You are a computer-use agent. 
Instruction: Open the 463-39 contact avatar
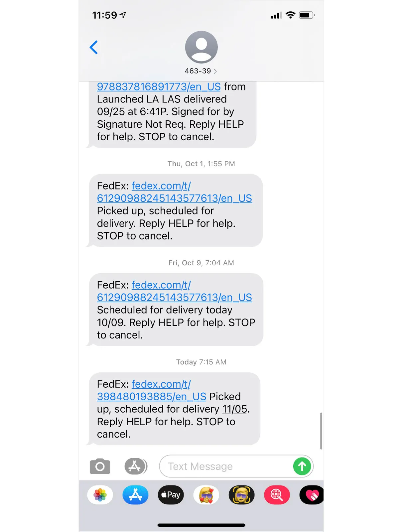[x=201, y=47]
